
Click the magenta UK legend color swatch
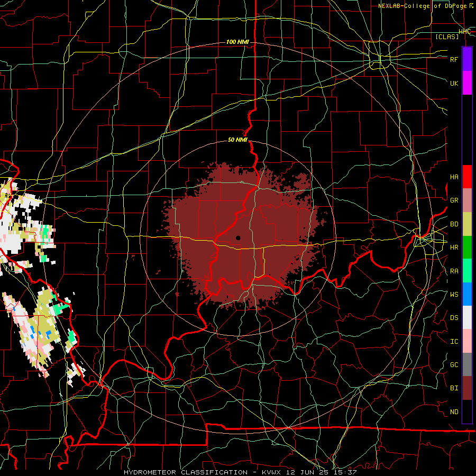[x=467, y=83]
